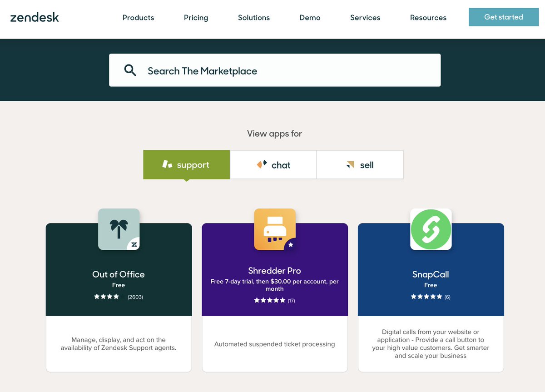The height and width of the screenshot is (392, 545).
Task: Focus the Search The Marketplace field
Action: 275,70
